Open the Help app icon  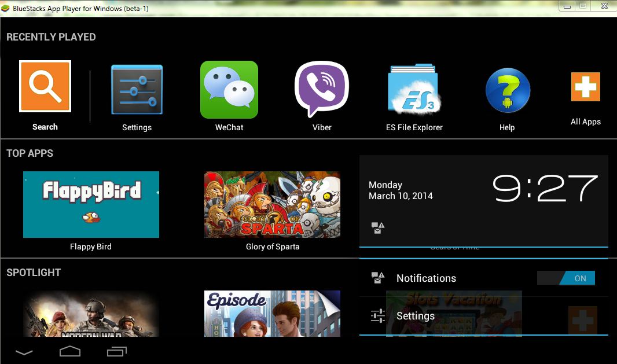pyautogui.click(x=508, y=90)
